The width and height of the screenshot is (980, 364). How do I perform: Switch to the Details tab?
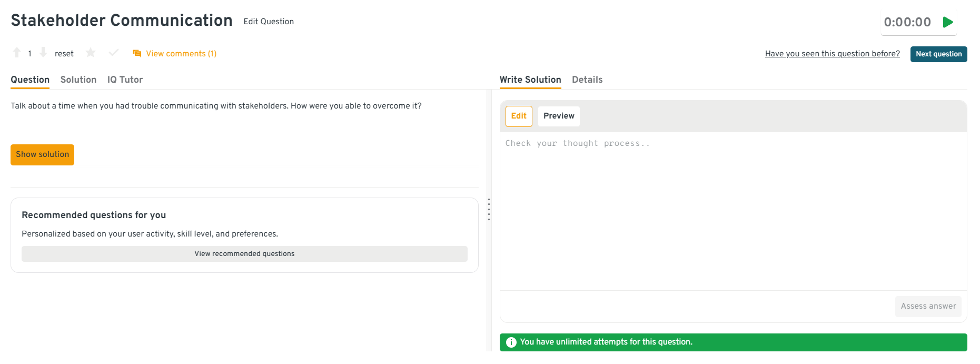tap(587, 80)
